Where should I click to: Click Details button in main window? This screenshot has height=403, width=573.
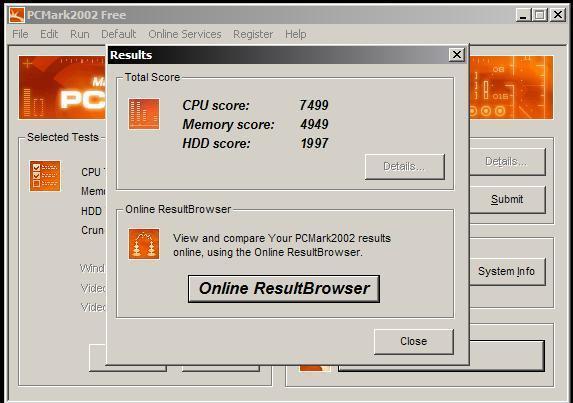[x=507, y=161]
